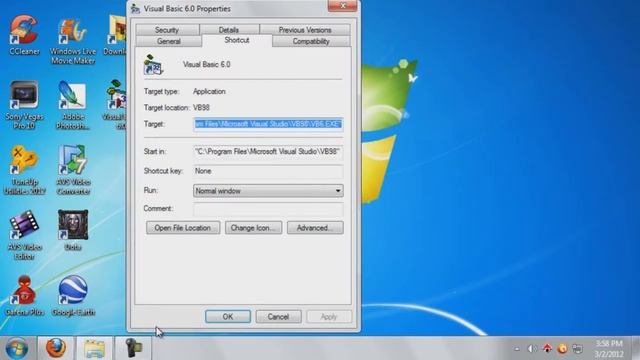640x360 pixels.
Task: Select the AVS Video Editor shortcut
Action: click(24, 235)
